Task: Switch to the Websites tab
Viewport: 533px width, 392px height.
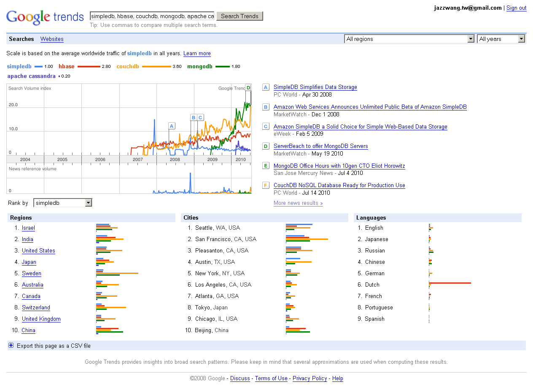Action: [52, 39]
